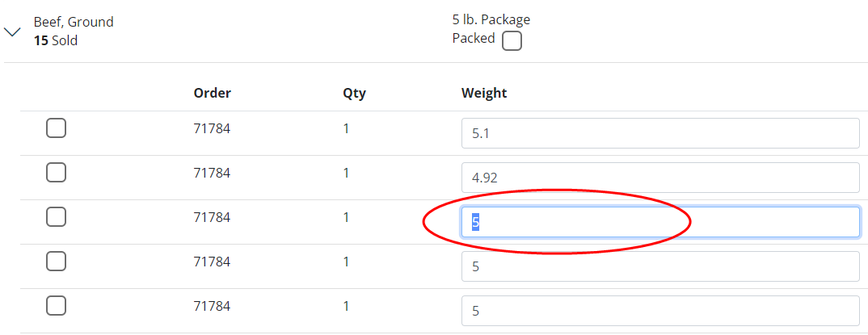Tick the checkbox beside weight 5.1
The width and height of the screenshot is (868, 335).
[x=56, y=128]
